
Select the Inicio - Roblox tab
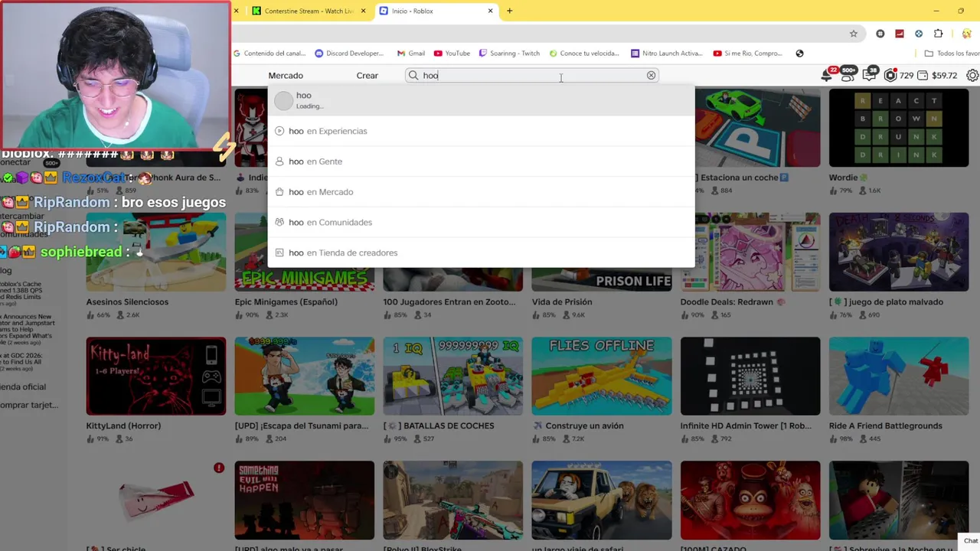pyautogui.click(x=436, y=11)
